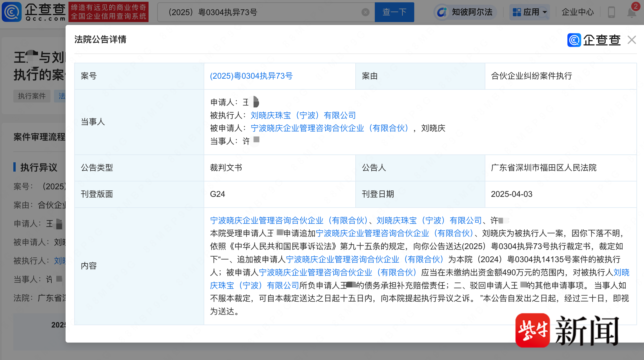Open 刘晓庆珠宝（宁波）有限公司 link in 内容 first line
This screenshot has width=644, height=360.
pos(429,220)
